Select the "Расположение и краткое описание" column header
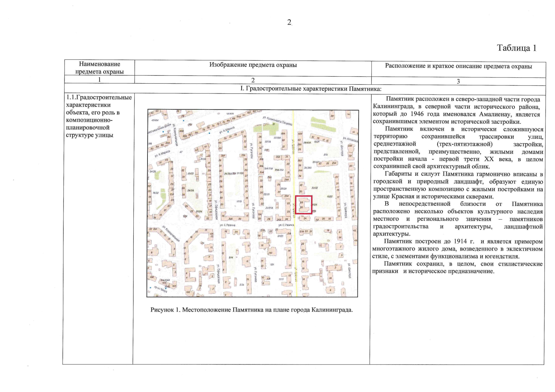 point(458,66)
